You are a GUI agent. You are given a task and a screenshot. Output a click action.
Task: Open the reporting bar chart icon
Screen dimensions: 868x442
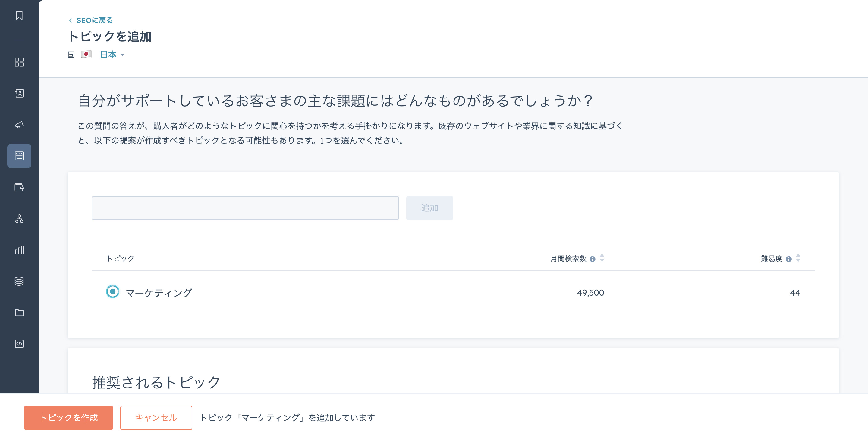pos(19,250)
